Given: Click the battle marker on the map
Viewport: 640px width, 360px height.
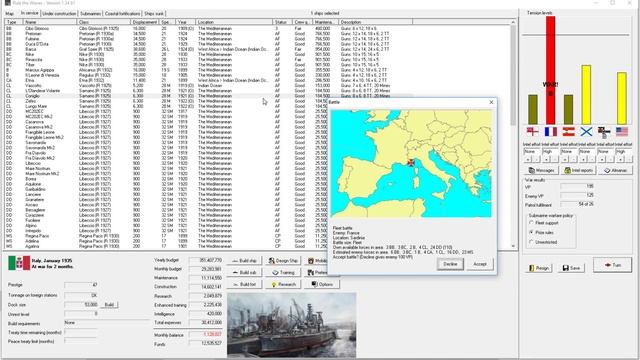Looking at the screenshot, I should (411, 162).
